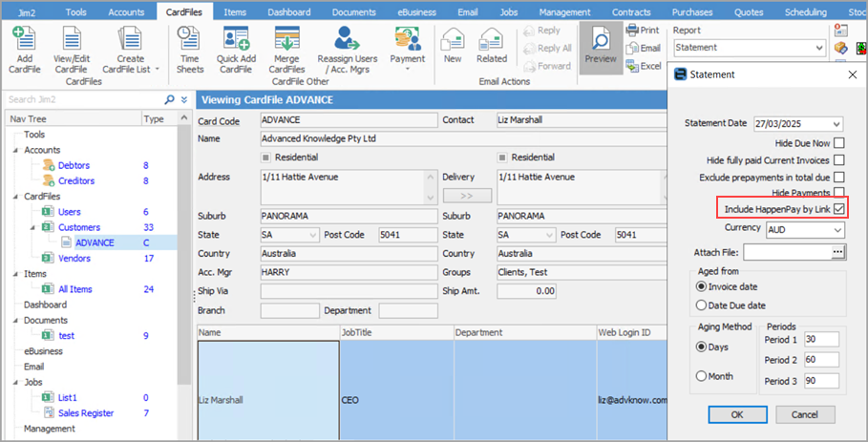
Task: Click the Add CardFile icon
Action: coord(24,39)
